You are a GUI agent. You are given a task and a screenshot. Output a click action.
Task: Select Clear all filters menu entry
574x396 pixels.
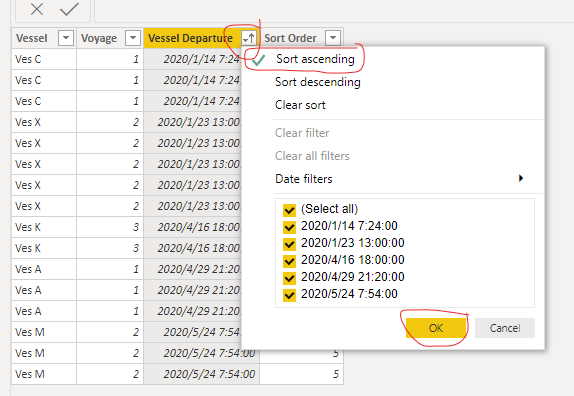click(312, 156)
